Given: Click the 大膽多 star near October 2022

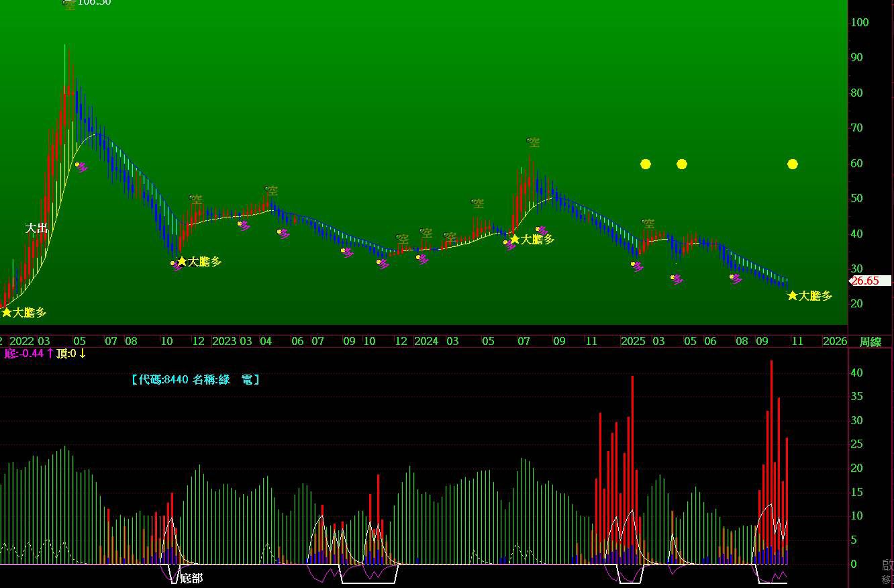Looking at the screenshot, I should click(181, 261).
